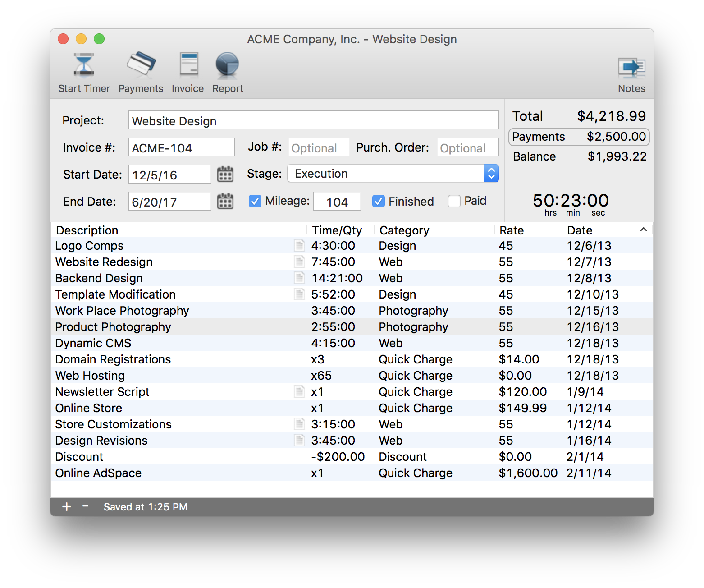Open the Start Date calendar picker

(225, 174)
